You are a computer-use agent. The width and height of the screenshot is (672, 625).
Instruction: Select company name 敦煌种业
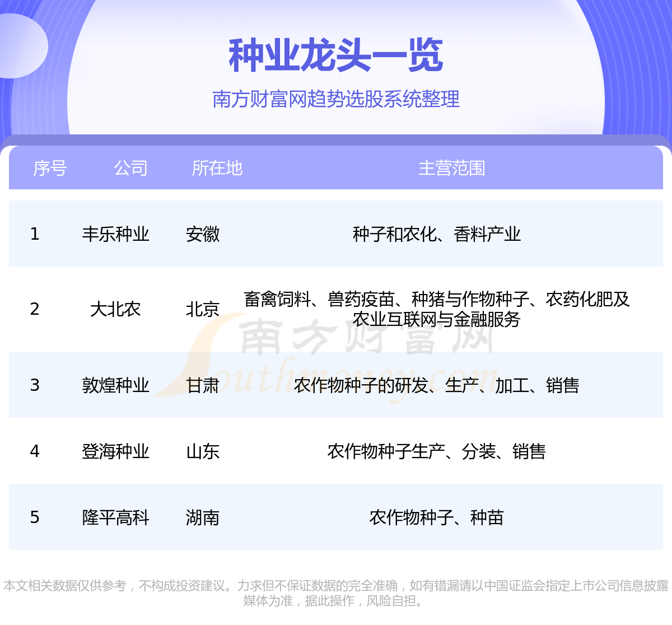point(116,385)
